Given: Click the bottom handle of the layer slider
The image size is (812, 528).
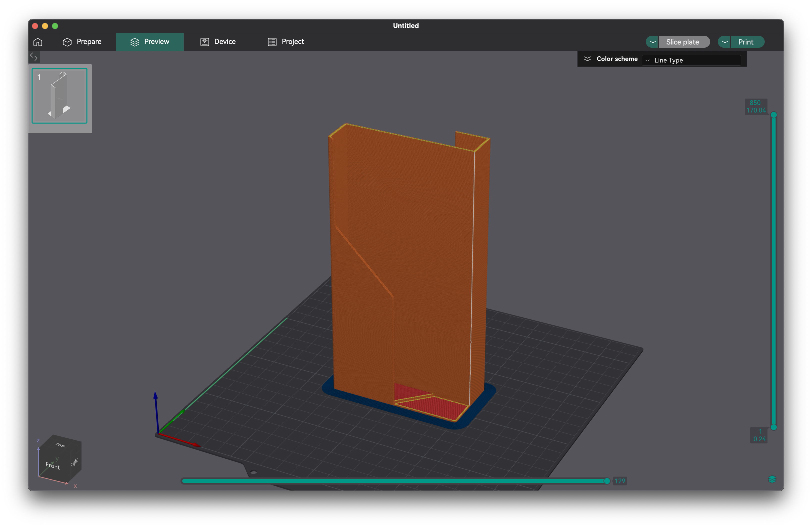Looking at the screenshot, I should 774,427.
